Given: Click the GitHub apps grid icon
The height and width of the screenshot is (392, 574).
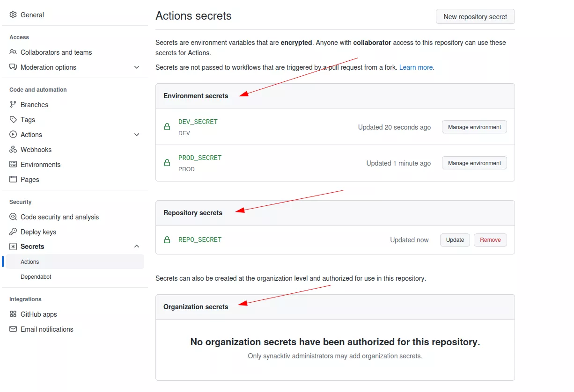Looking at the screenshot, I should coord(13,314).
